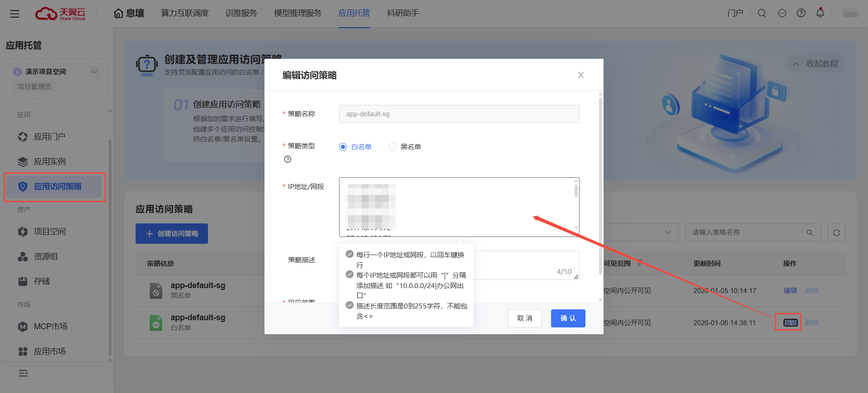Image resolution: width=868 pixels, height=393 pixels.
Task: Open the chat message icon in the header
Action: 782,13
